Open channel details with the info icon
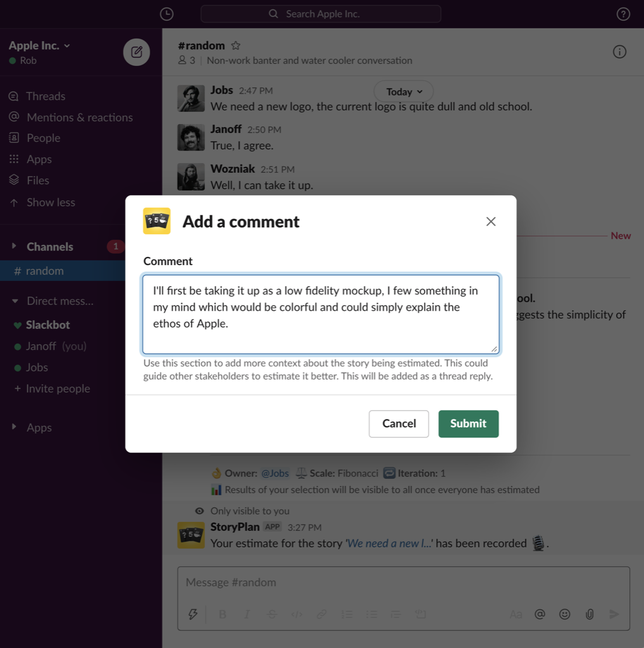The width and height of the screenshot is (644, 648). coord(619,51)
